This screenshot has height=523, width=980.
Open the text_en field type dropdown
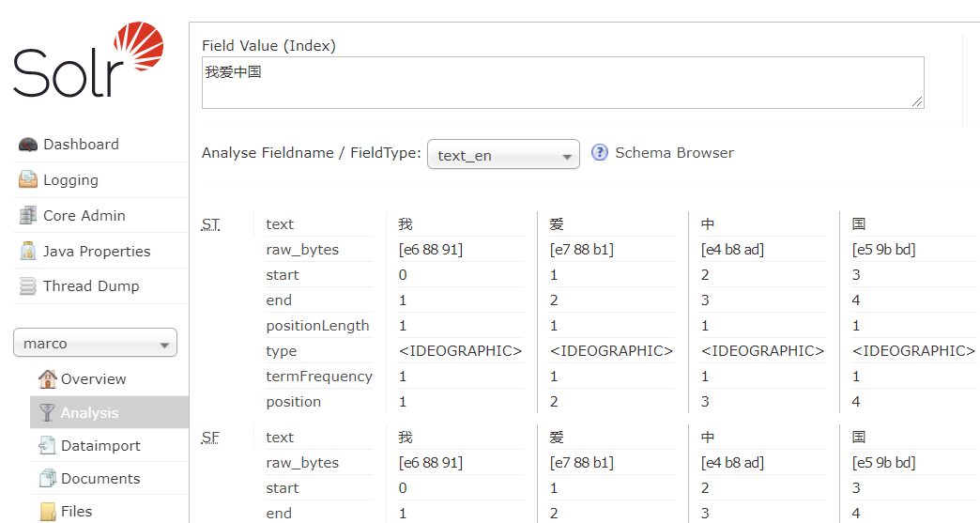(x=503, y=155)
